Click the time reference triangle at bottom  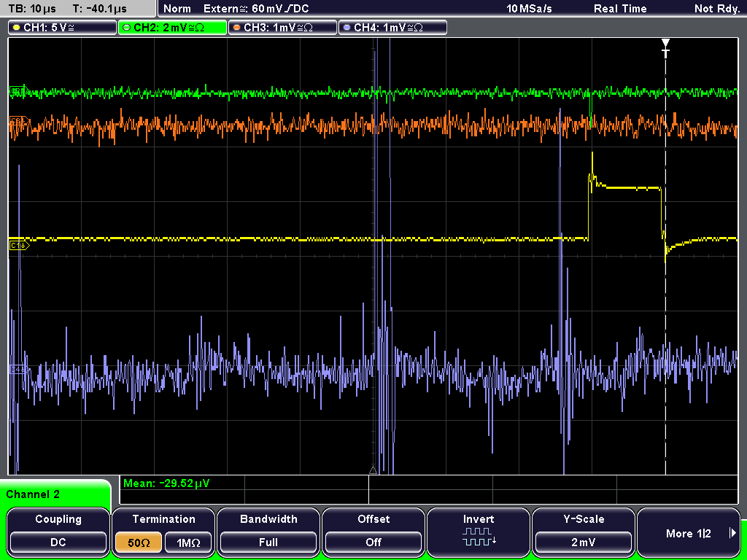click(x=373, y=470)
